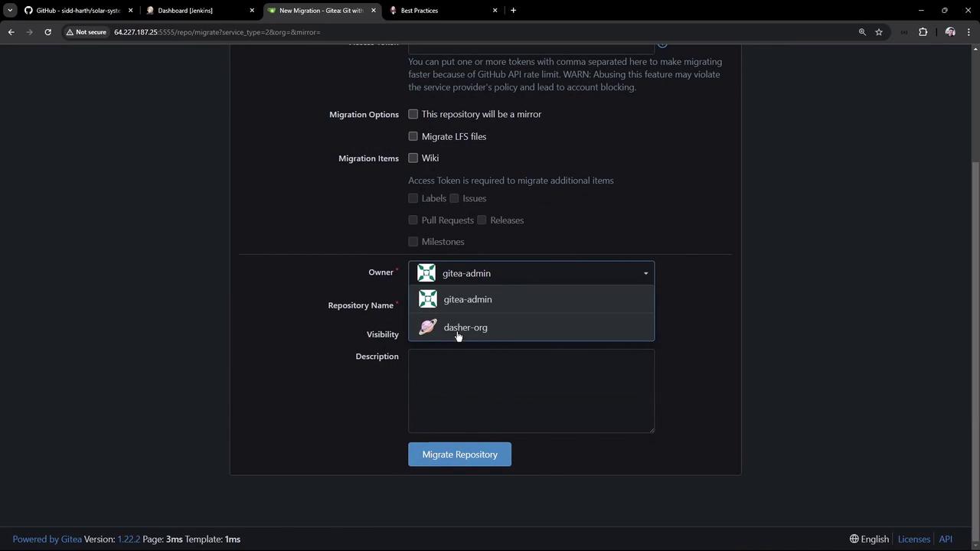The width and height of the screenshot is (980, 551).
Task: Enable This repository will be a mirror
Action: (x=413, y=114)
